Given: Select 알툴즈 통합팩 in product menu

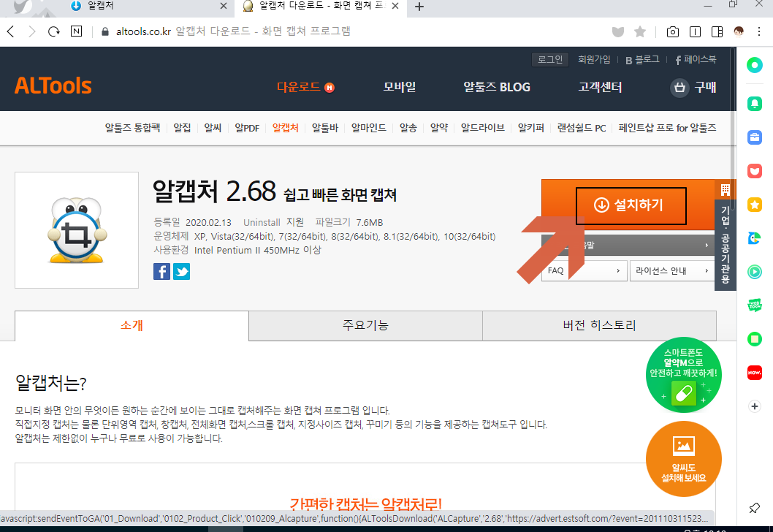Looking at the screenshot, I should 133,128.
